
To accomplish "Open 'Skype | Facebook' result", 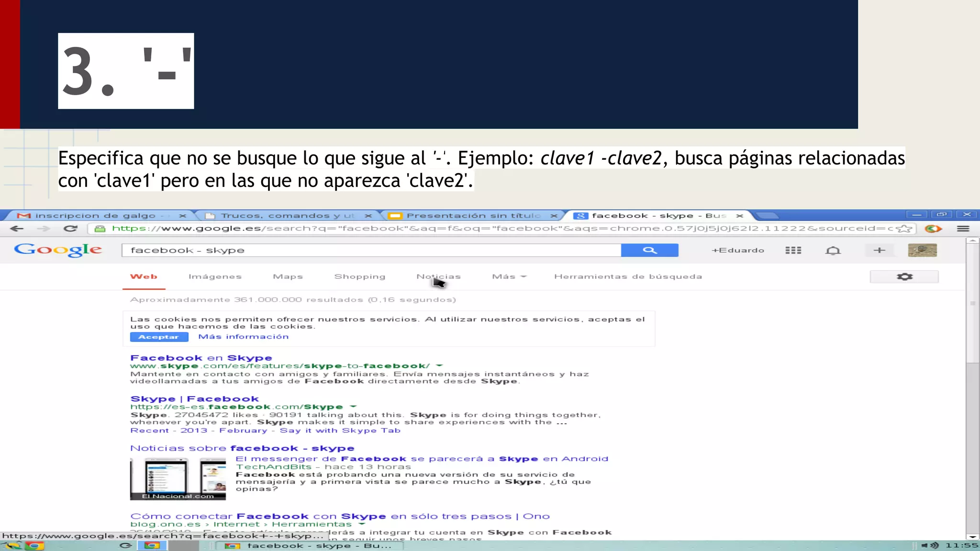I will tap(194, 399).
